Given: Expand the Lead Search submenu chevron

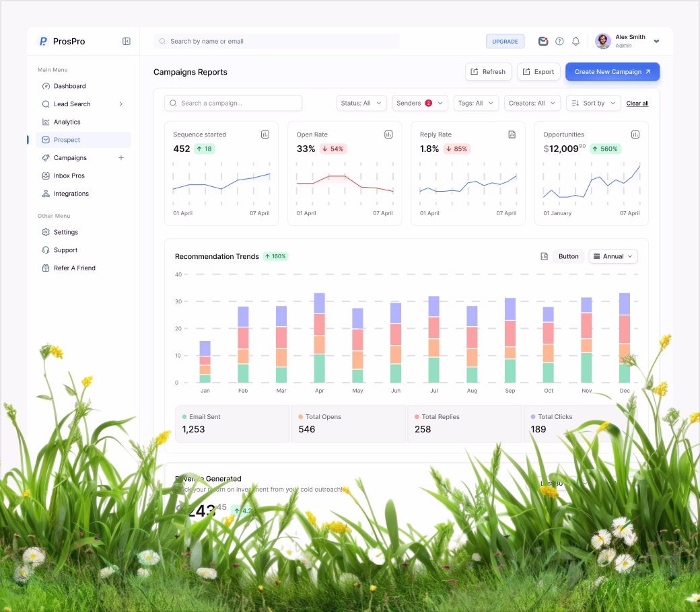Looking at the screenshot, I should click(x=121, y=104).
